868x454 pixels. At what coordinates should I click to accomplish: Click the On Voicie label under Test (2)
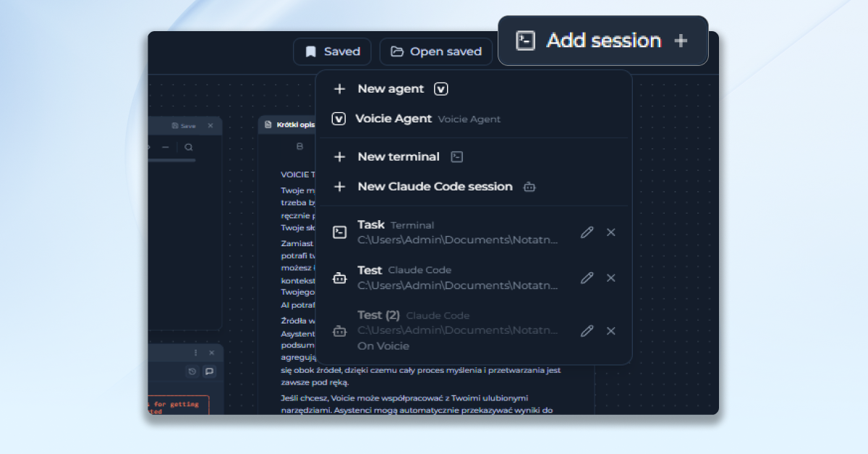click(383, 346)
